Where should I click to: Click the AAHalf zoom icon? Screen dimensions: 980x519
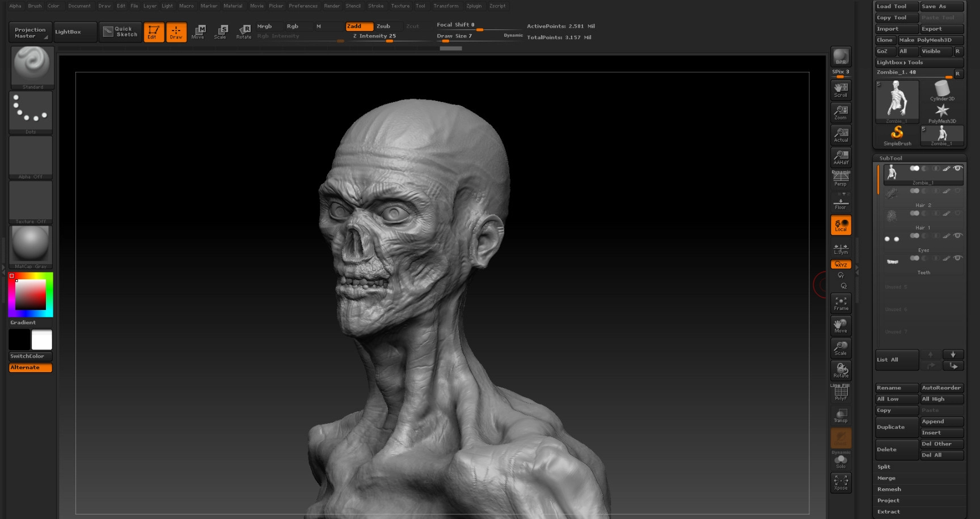(x=841, y=157)
